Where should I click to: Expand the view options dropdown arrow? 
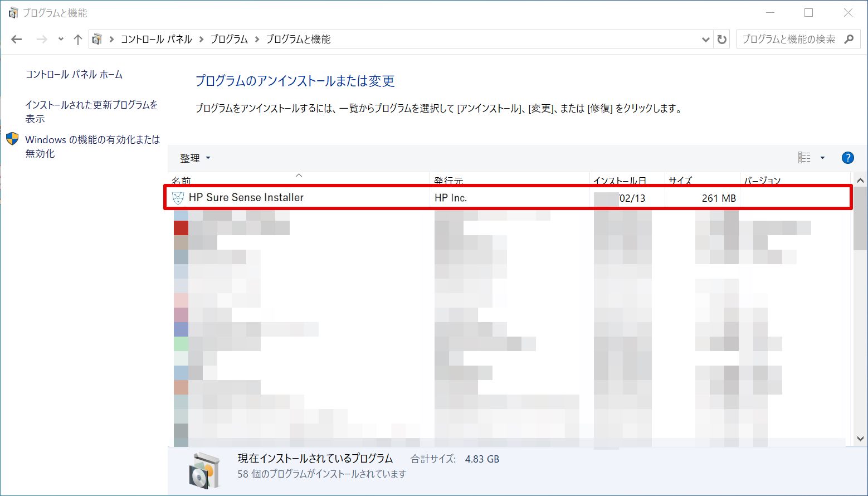(822, 158)
